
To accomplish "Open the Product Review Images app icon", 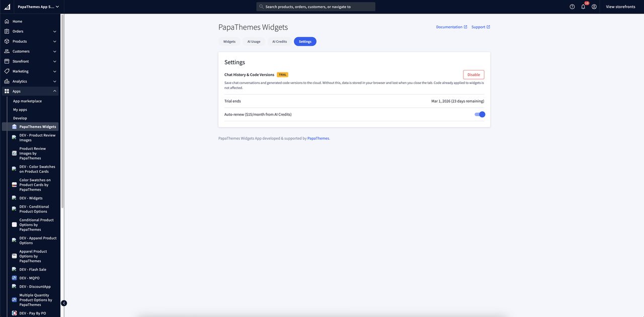I will 14,152.
